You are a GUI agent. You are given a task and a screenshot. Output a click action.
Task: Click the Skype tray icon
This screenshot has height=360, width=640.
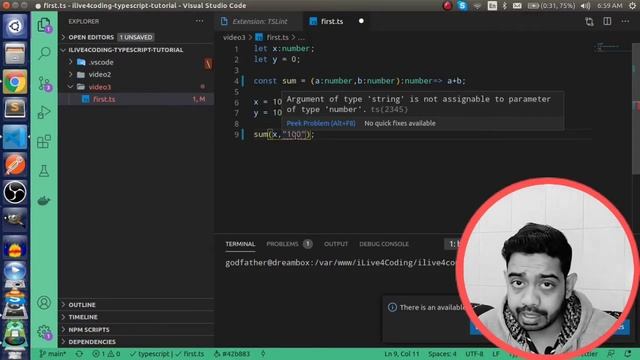point(462,6)
